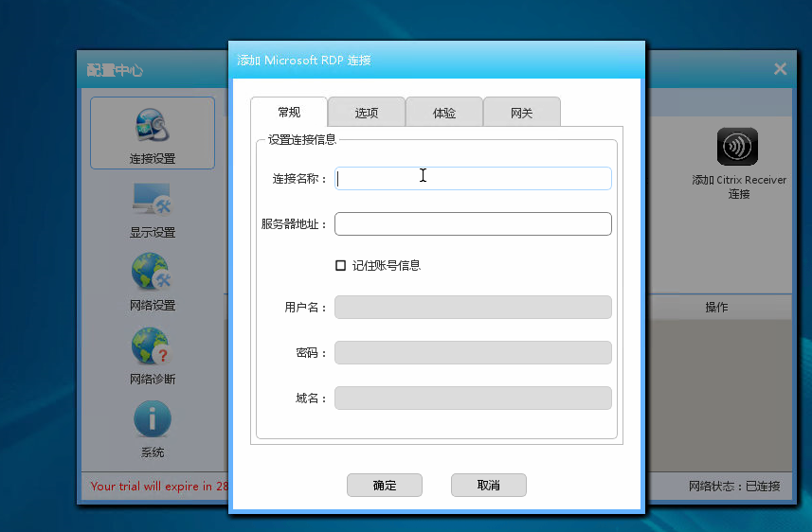Launch the 网络诊断 network diagnostics icon

[x=152, y=353]
